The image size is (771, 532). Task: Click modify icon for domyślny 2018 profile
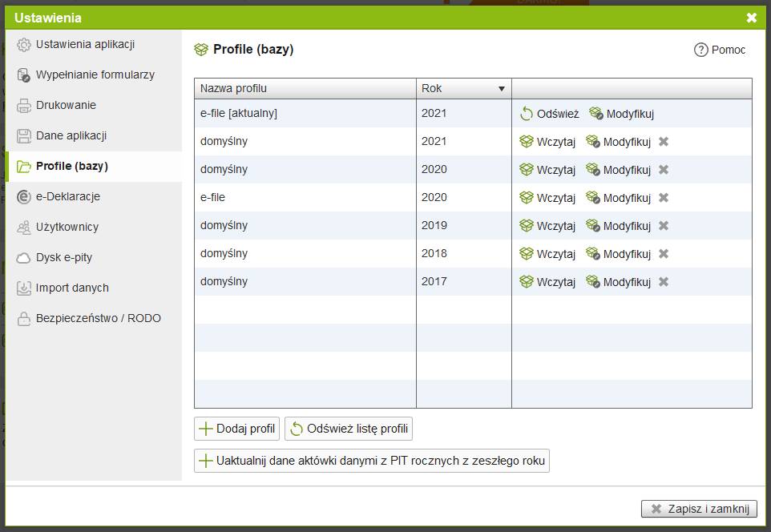[x=593, y=254]
